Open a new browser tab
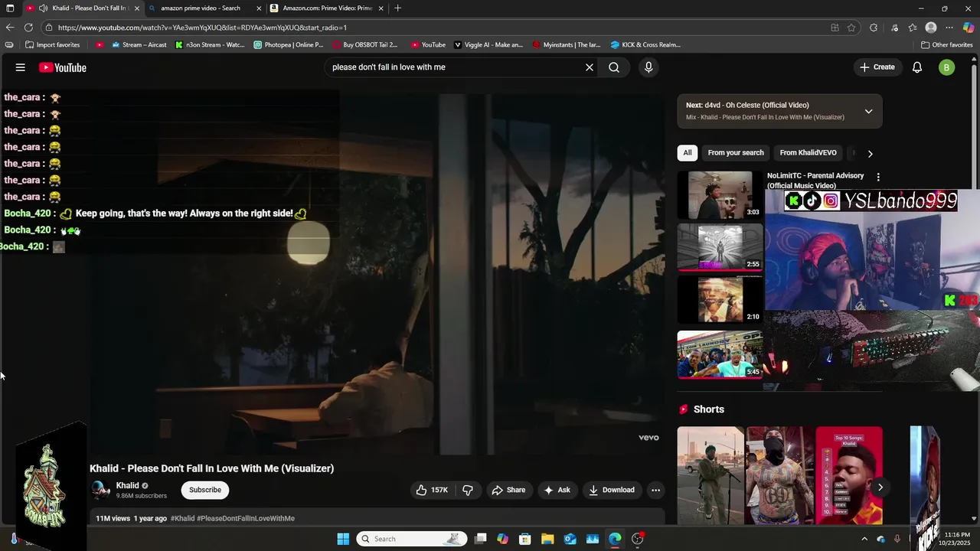Screen dimensions: 980x551 click(x=397, y=8)
